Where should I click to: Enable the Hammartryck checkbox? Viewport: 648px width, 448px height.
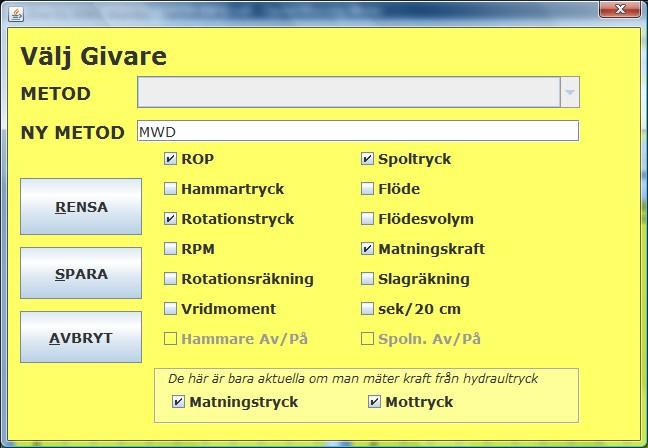(x=170, y=189)
